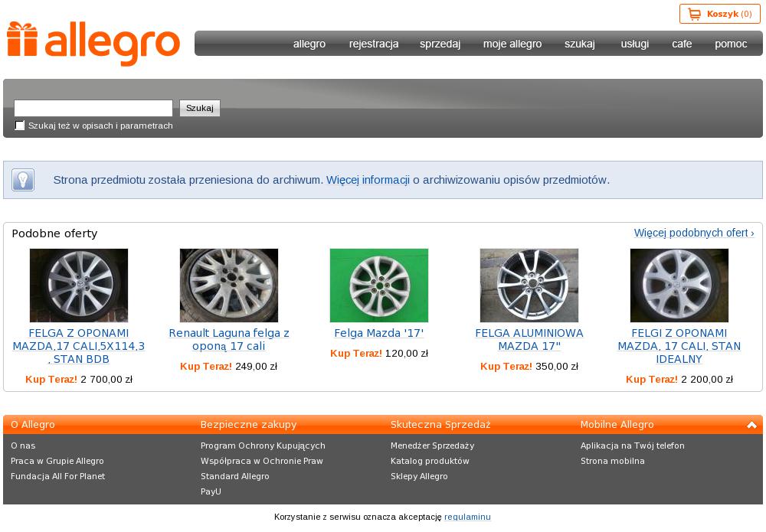Click the 350,00 zł price
766x532 pixels.
[557, 366]
